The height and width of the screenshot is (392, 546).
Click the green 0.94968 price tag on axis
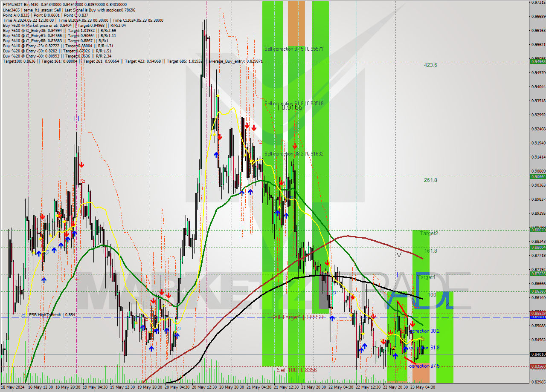[537, 61]
